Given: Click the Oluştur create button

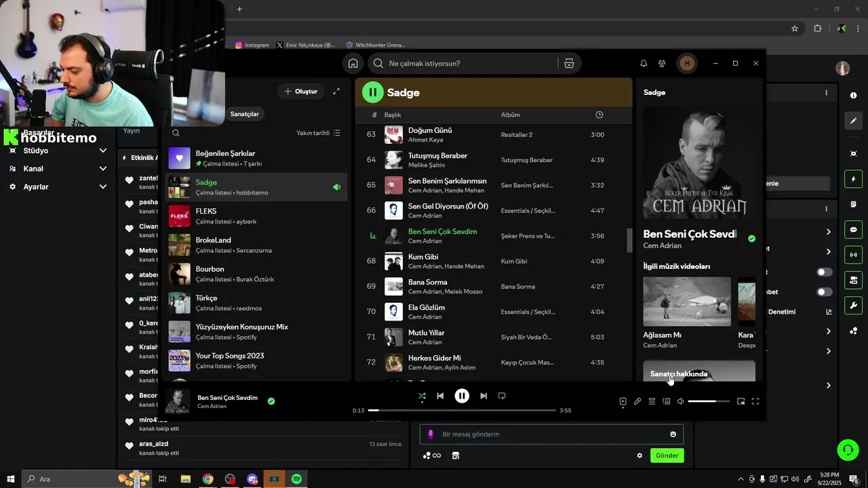Looking at the screenshot, I should tap(301, 91).
